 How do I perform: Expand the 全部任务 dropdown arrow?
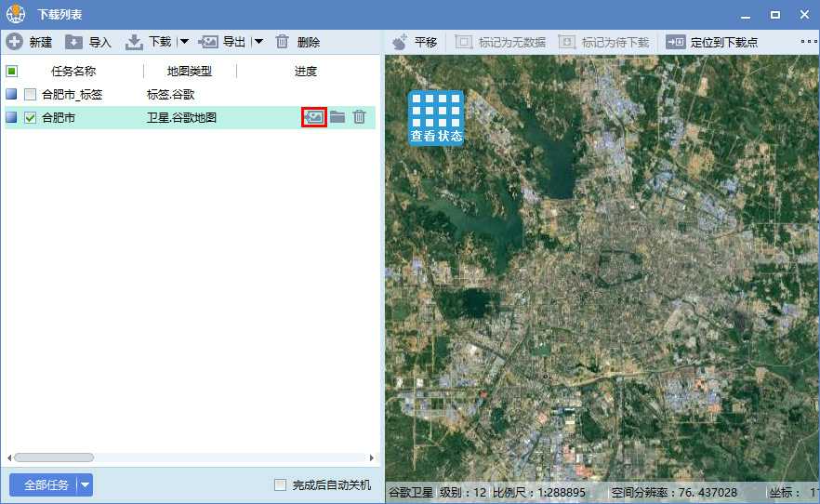pyautogui.click(x=86, y=485)
